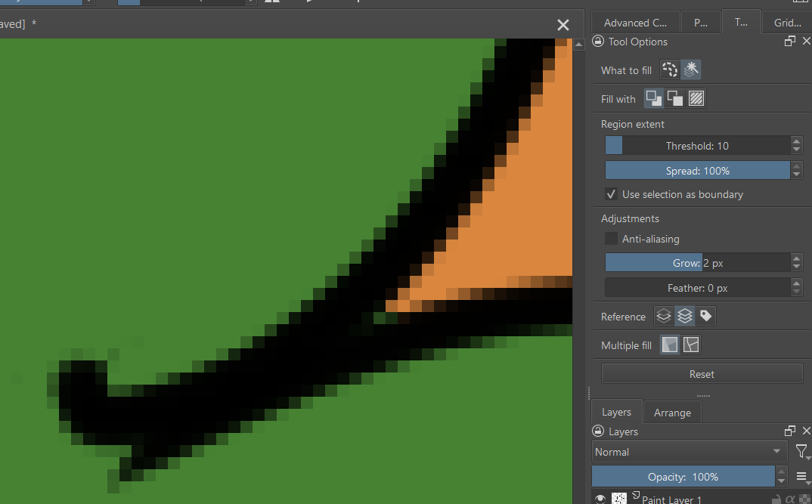Screen dimensions: 812x504
Task: Choose fill with pattern
Action: (696, 98)
